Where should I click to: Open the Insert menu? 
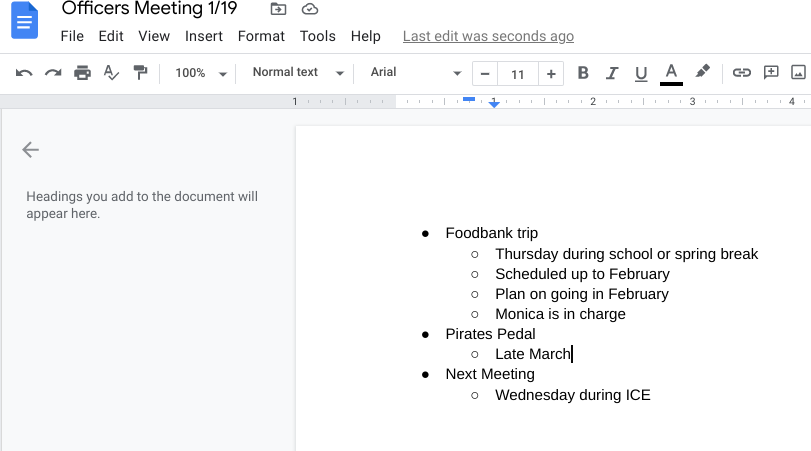[204, 36]
